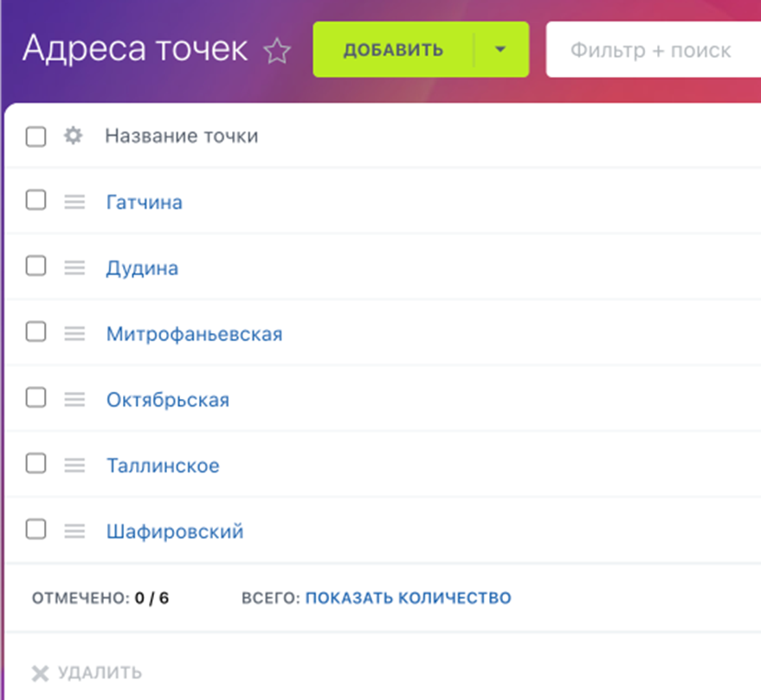Check the checkbox for Октябрьская

click(35, 398)
